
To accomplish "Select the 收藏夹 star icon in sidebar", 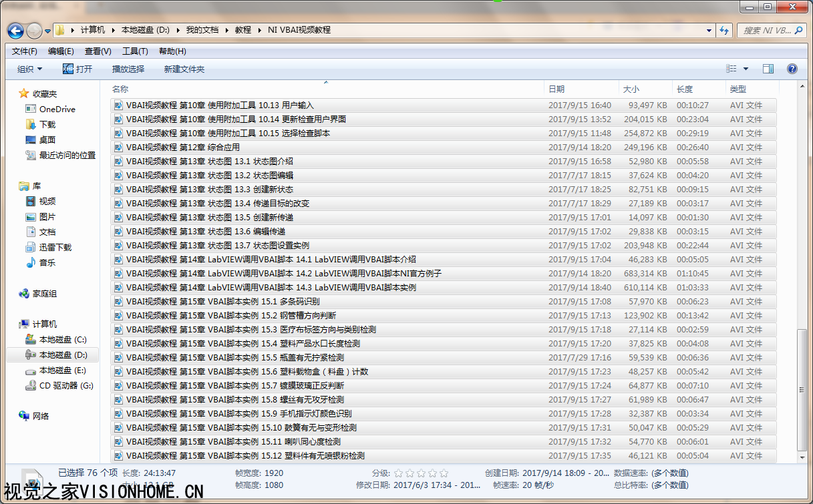I will 24,93.
